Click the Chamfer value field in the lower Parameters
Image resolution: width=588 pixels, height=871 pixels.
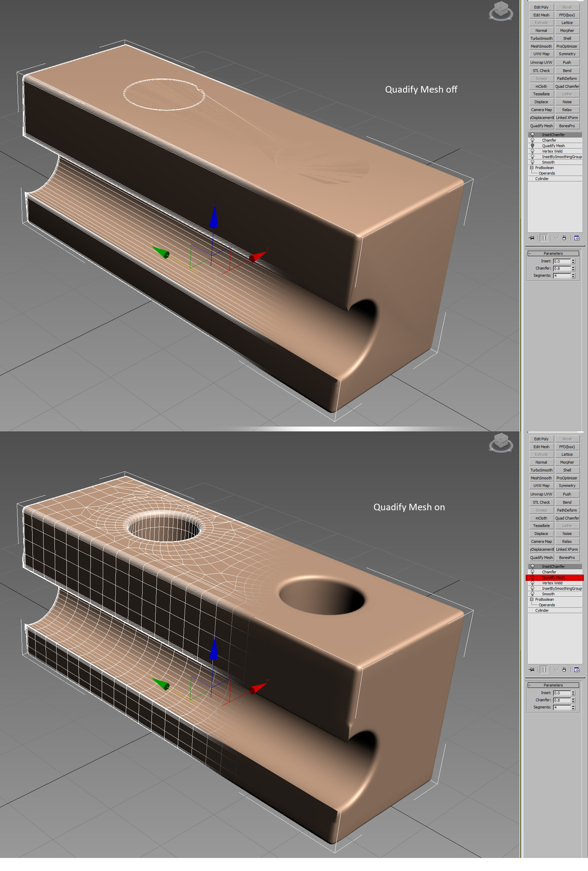pyautogui.click(x=561, y=700)
